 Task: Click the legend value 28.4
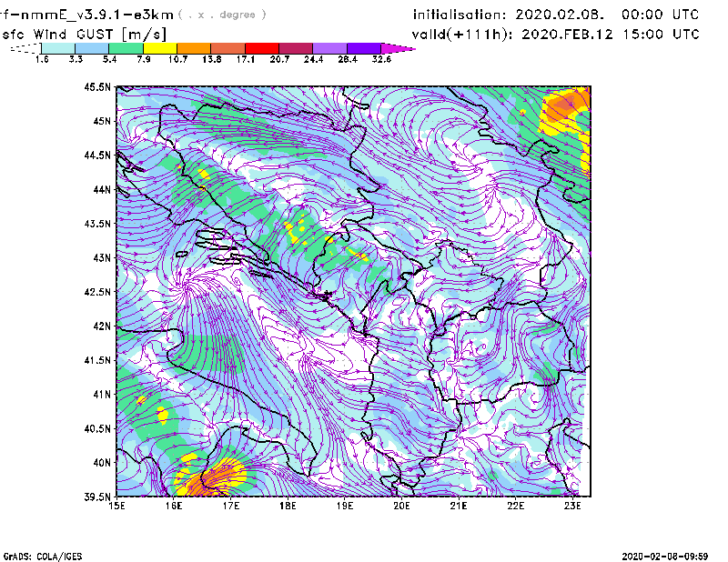click(x=348, y=59)
